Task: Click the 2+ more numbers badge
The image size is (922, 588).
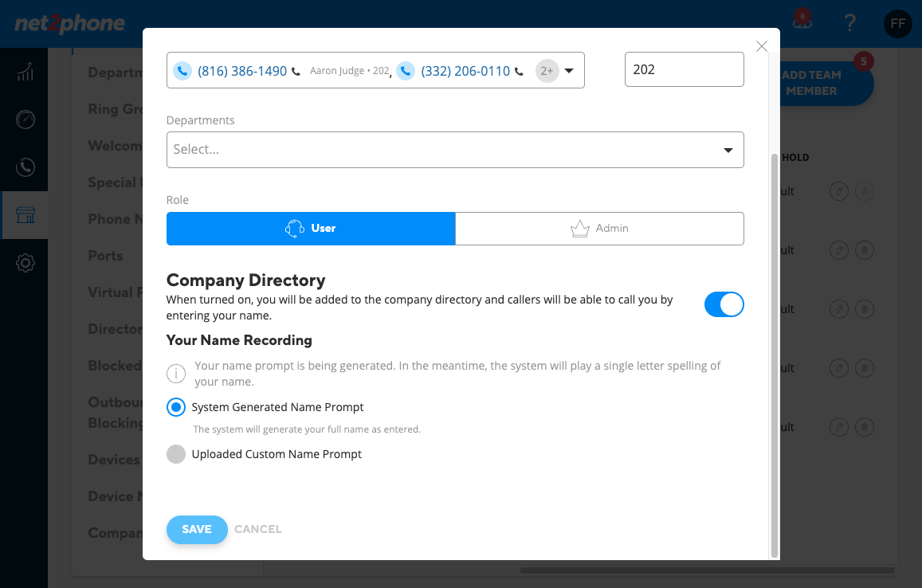Action: pos(547,71)
